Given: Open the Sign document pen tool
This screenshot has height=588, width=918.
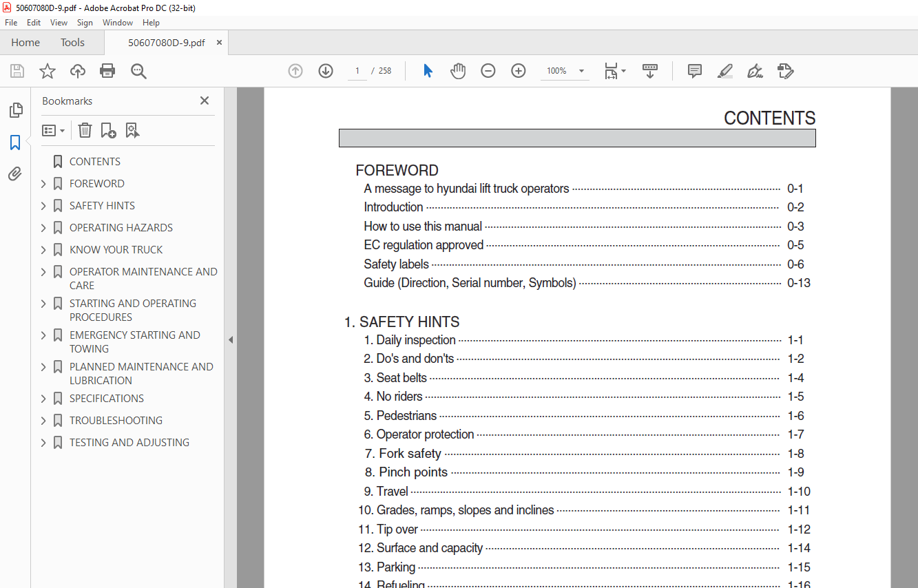Looking at the screenshot, I should (x=755, y=71).
